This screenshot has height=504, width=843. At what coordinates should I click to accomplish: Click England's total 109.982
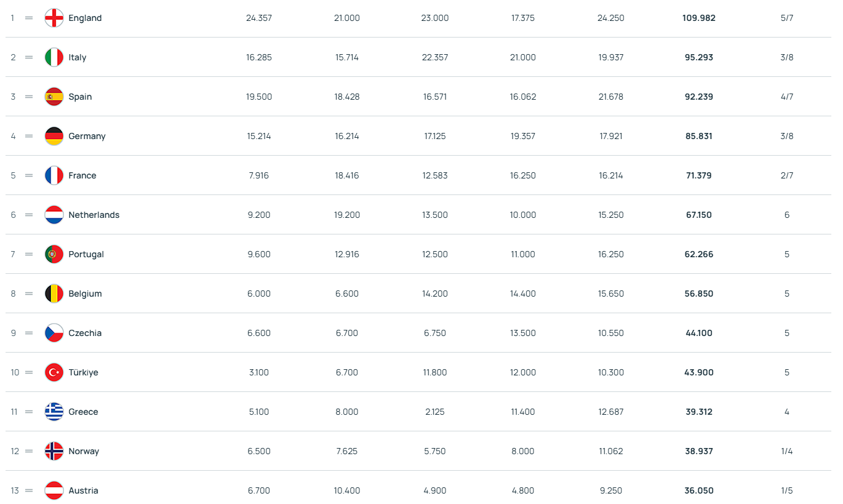click(x=699, y=18)
